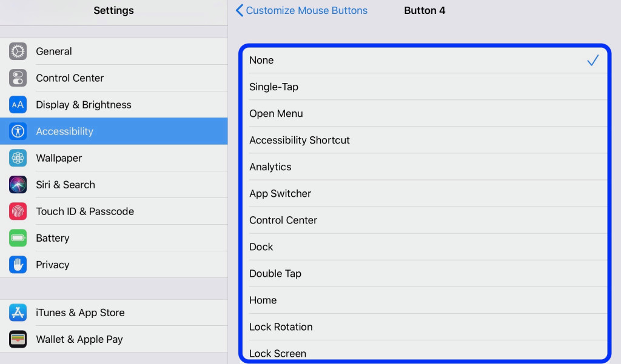Screen dimensions: 621x364
Task: Click the Control Center toggles icon
Action: 18,78
